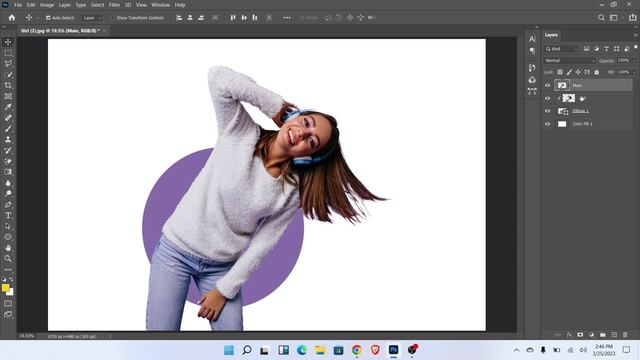
Task: Expand the Move tool preset picker arrow
Action: click(x=37, y=18)
